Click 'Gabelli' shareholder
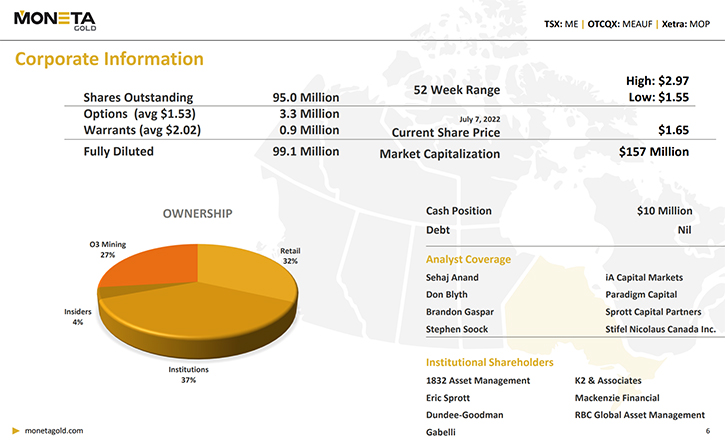This screenshot has height=443, width=725. (x=441, y=433)
